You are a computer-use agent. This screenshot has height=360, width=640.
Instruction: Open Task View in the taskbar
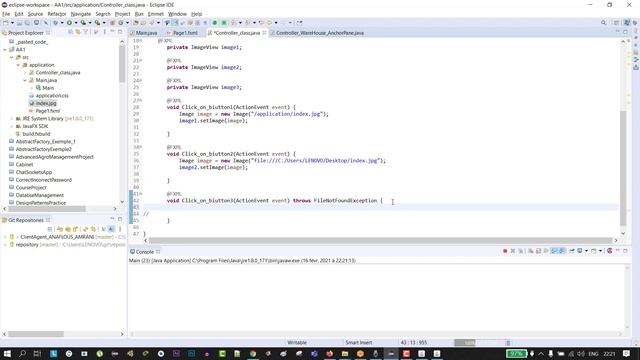tap(38, 353)
